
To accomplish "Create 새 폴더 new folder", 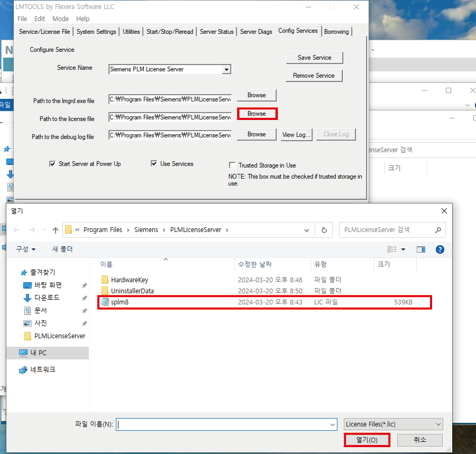I will (x=62, y=249).
